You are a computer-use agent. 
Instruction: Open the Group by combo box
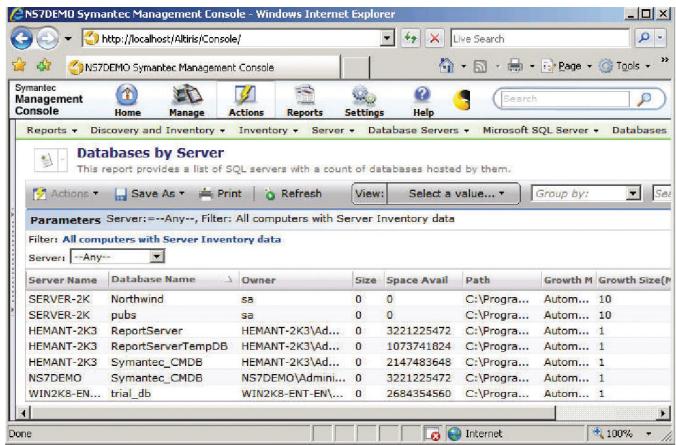pos(586,194)
